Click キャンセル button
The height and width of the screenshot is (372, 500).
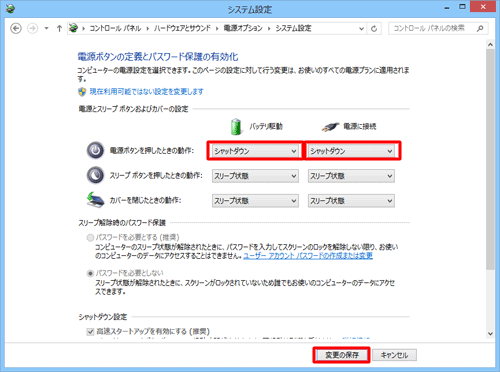[x=394, y=355]
